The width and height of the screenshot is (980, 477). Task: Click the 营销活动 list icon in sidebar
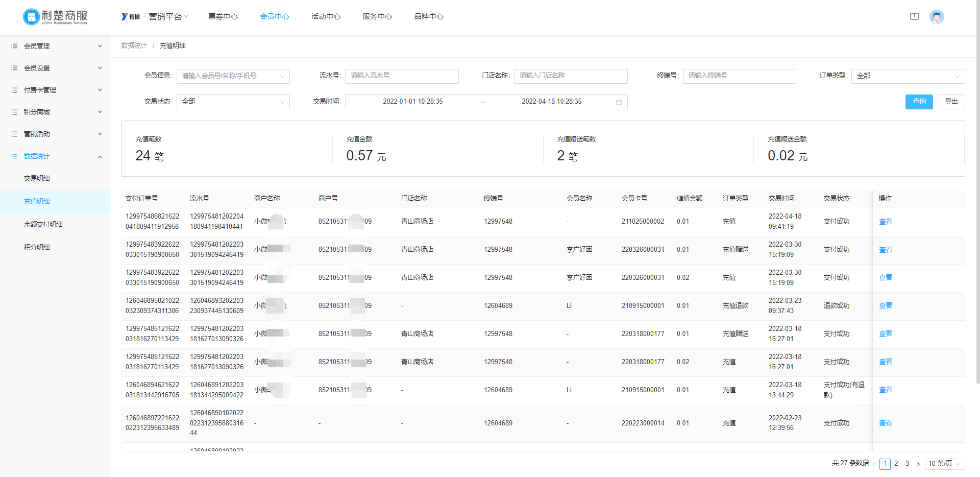click(14, 134)
